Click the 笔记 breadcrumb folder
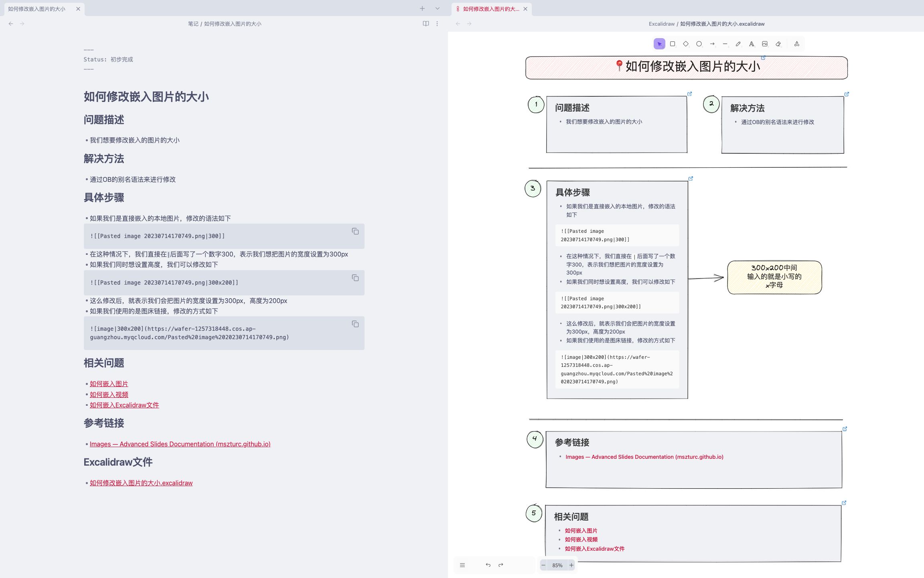 point(193,24)
